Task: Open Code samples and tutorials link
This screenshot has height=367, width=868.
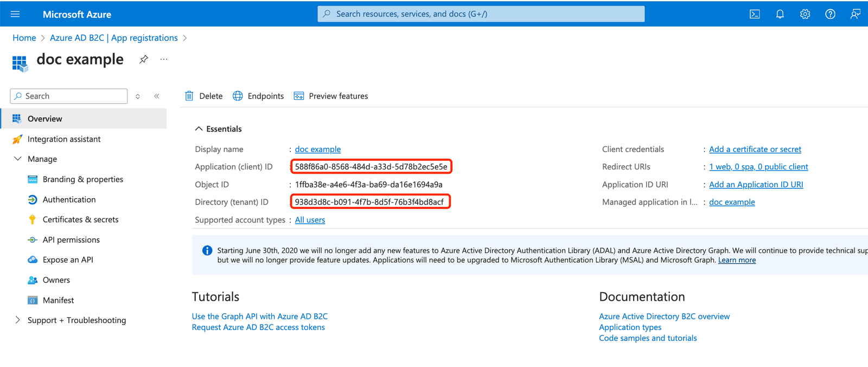Action: click(x=648, y=338)
